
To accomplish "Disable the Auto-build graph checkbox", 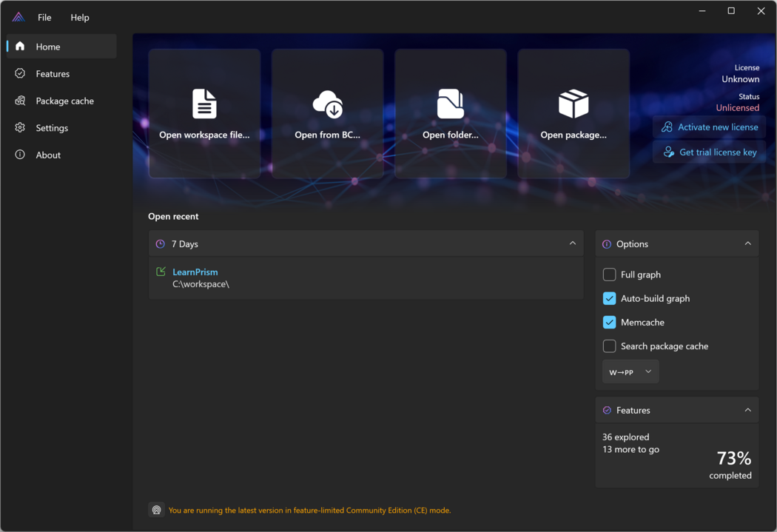I will 609,298.
